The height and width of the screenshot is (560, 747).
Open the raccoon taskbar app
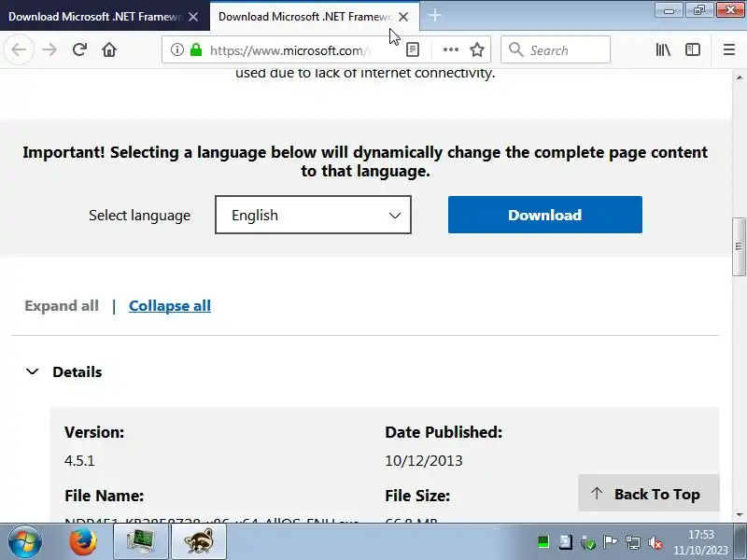point(198,541)
